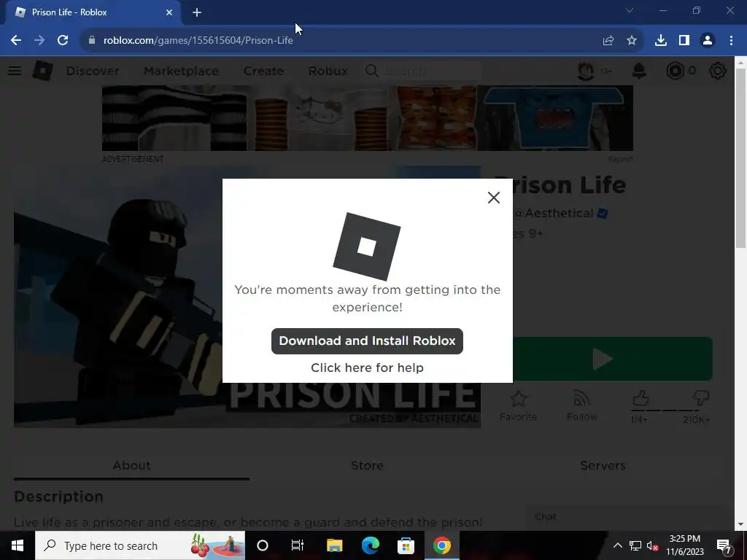The width and height of the screenshot is (747, 560).
Task: Click the Roblox home logo
Action: point(43,71)
